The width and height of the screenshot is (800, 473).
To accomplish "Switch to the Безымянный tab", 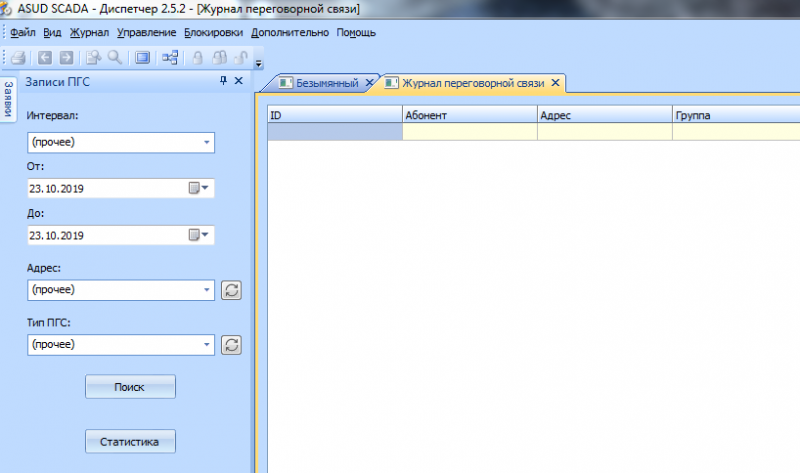I will pyautogui.click(x=318, y=83).
